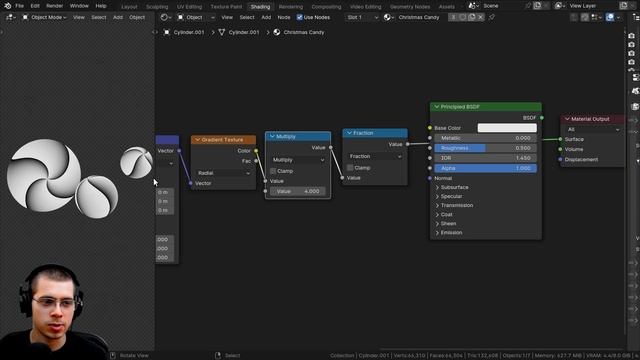Open the Material Output target dropdown showing All
Image resolution: width=640 pixels, height=360 pixels.
(593, 129)
